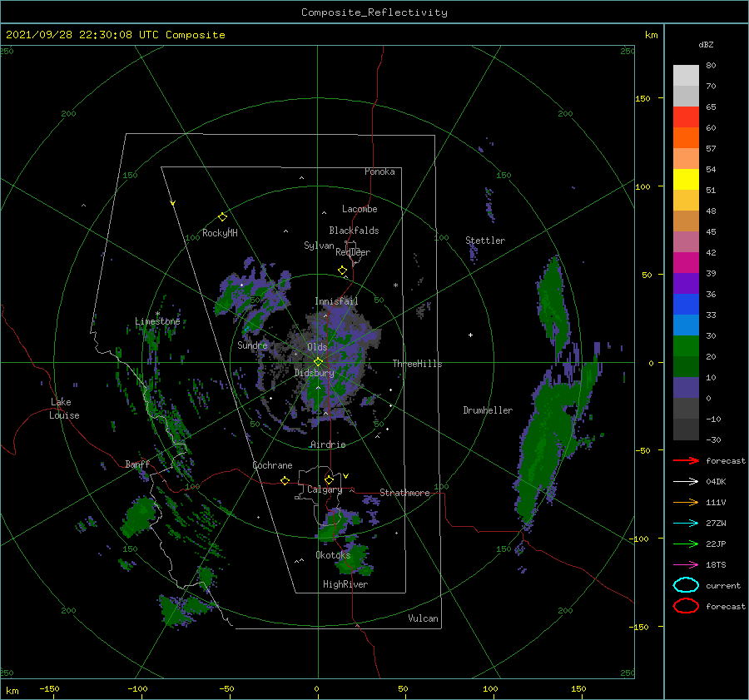Click the yellow diamond marker below Cochrane
Viewport: 749px width, 700px height.
pyautogui.click(x=285, y=481)
